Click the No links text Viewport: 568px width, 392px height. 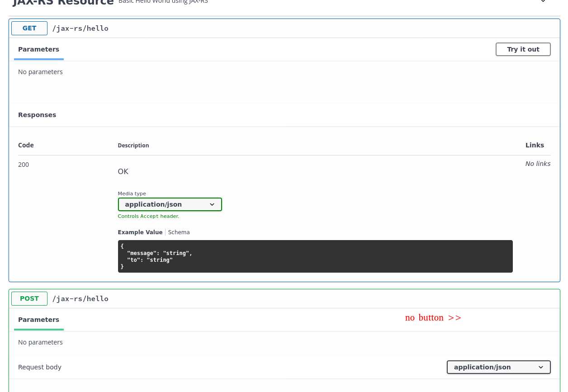[x=538, y=164]
